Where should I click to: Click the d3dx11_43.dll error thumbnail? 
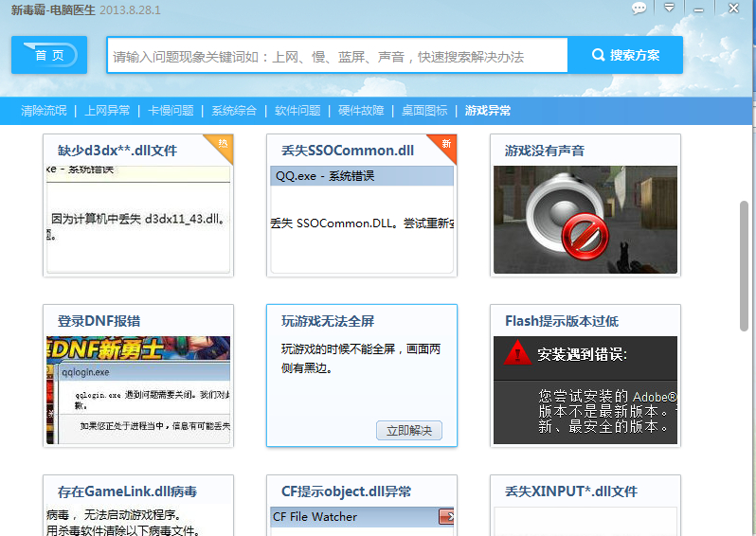coord(138,220)
